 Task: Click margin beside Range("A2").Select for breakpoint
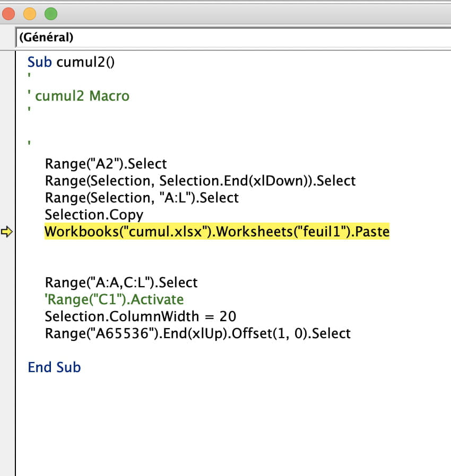(x=7, y=164)
